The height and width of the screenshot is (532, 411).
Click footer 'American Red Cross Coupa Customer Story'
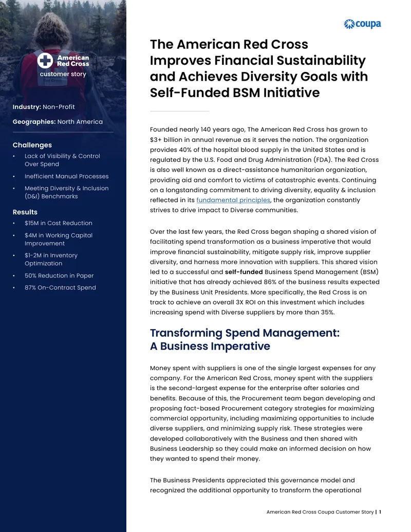(x=320, y=512)
